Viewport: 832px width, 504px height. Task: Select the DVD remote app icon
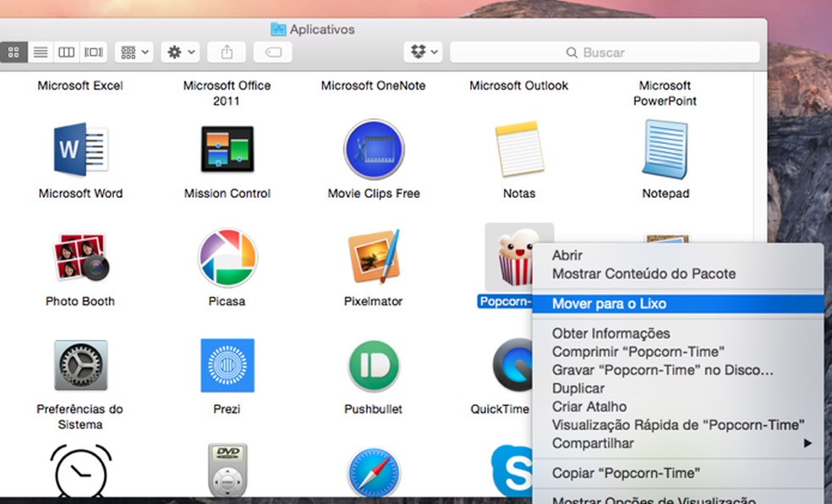click(x=227, y=471)
